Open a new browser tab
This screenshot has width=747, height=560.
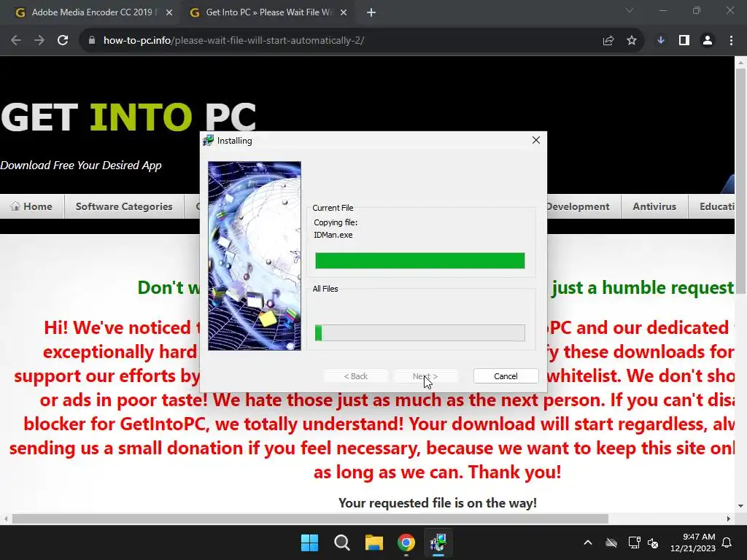pos(371,13)
